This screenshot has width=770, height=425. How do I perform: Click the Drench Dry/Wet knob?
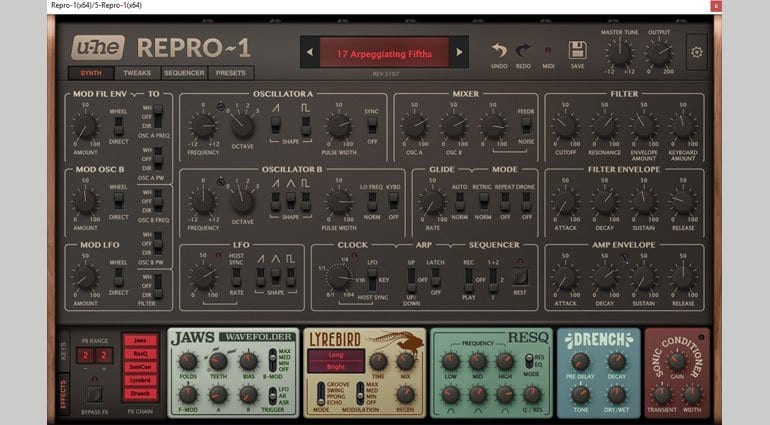click(x=617, y=394)
